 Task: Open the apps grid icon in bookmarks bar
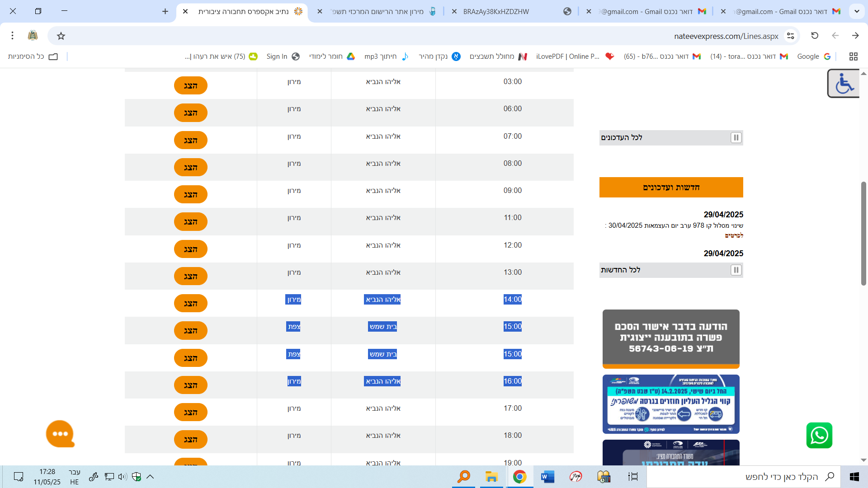[853, 56]
